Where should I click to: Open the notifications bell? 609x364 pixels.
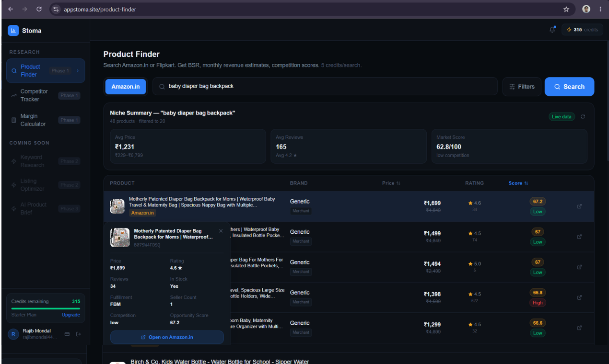click(x=552, y=30)
